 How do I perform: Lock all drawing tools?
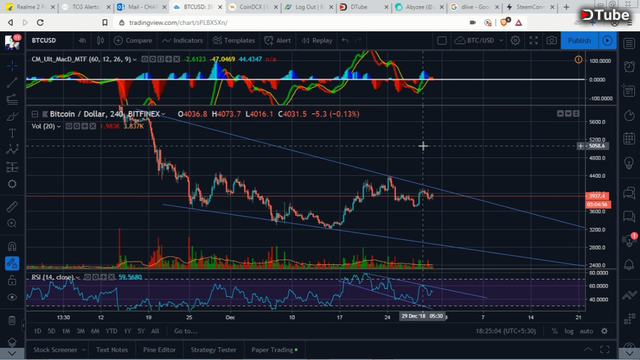pyautogui.click(x=12, y=280)
